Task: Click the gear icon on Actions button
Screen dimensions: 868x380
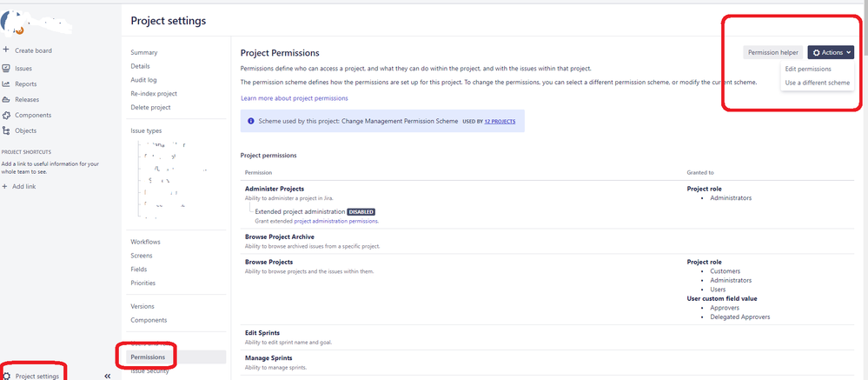Action: click(x=817, y=53)
